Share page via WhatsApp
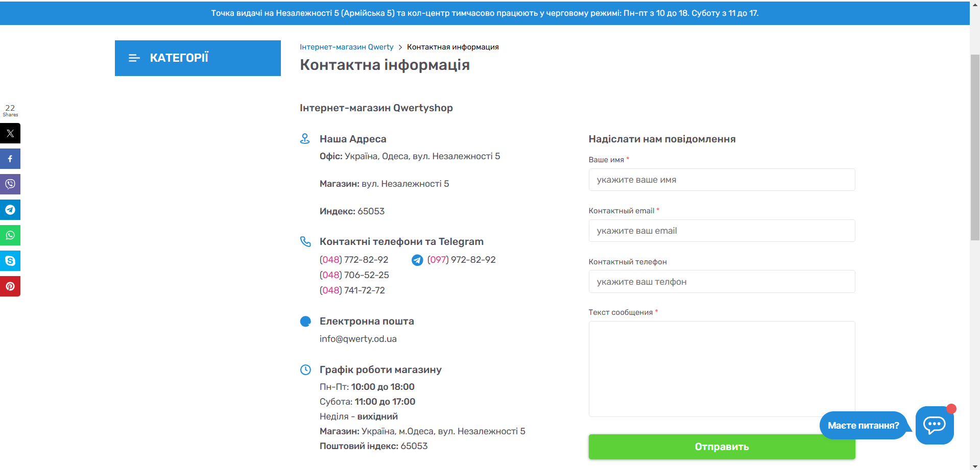Image resolution: width=980 pixels, height=470 pixels. [10, 235]
